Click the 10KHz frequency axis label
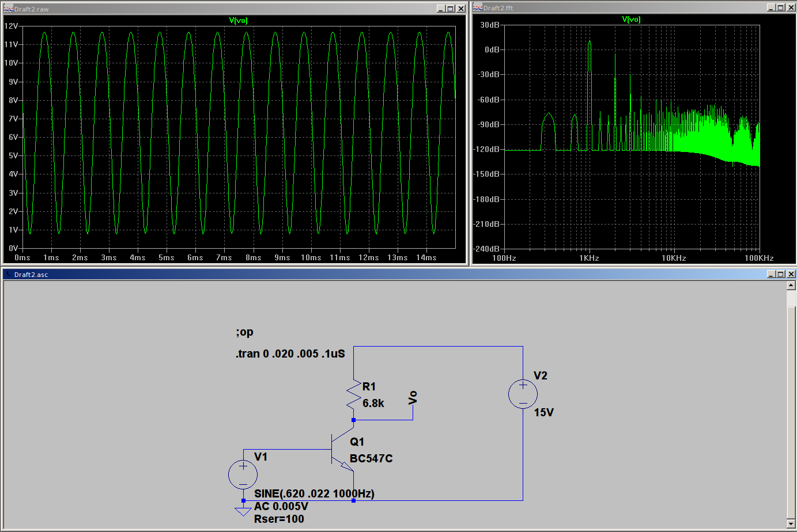 coord(674,258)
